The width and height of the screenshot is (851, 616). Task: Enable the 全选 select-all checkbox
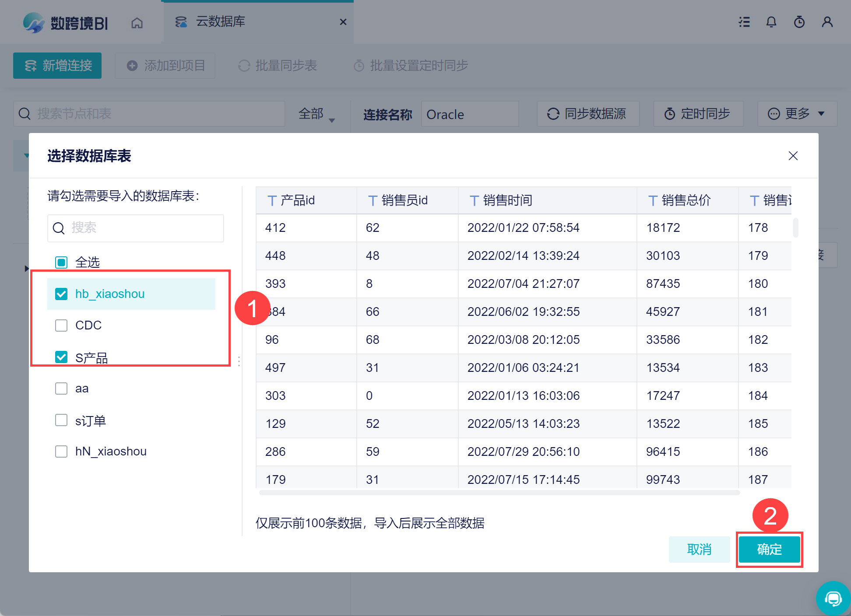coord(61,262)
